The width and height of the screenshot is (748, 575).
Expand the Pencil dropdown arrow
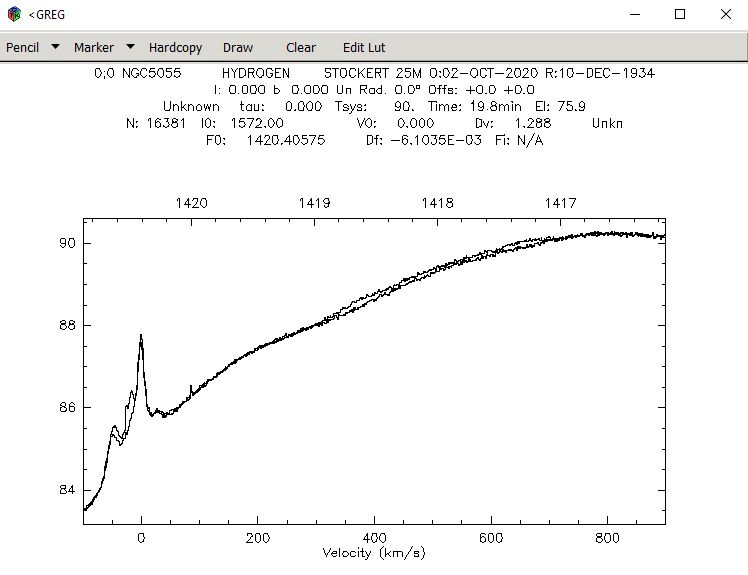55,47
